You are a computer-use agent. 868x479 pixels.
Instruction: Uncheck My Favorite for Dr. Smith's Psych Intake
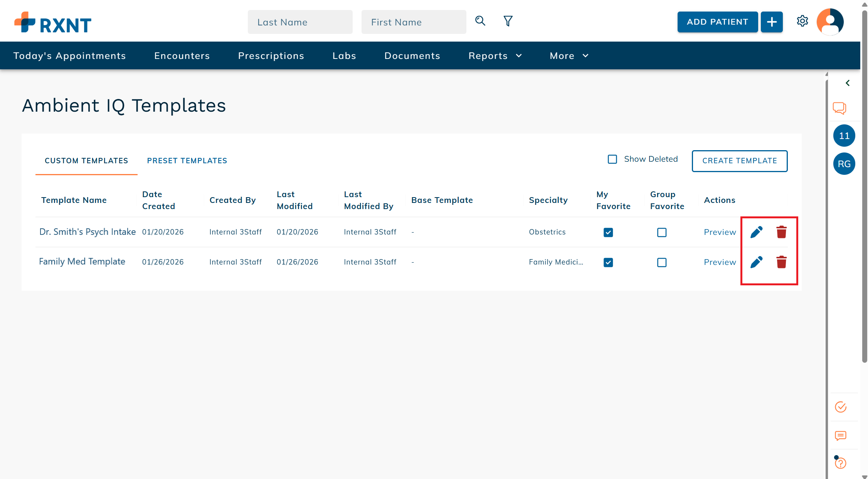click(x=608, y=233)
